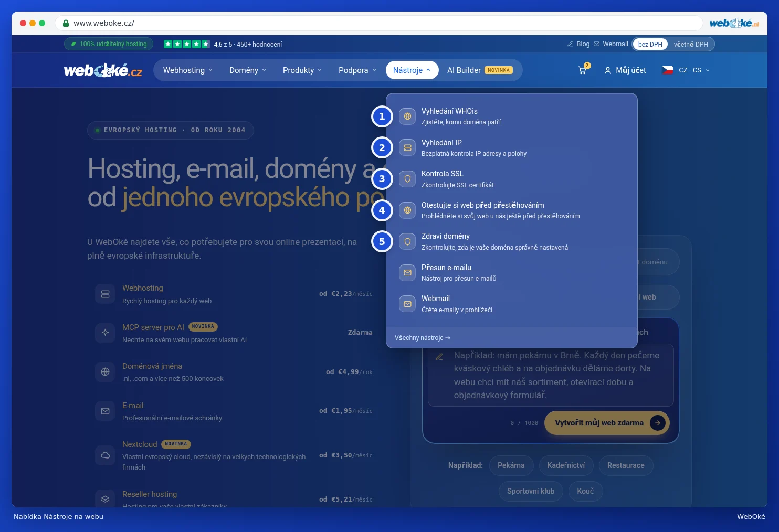The image size is (779, 532).
Task: Click the shield icon beside Zdraví domény
Action: pyautogui.click(x=407, y=242)
